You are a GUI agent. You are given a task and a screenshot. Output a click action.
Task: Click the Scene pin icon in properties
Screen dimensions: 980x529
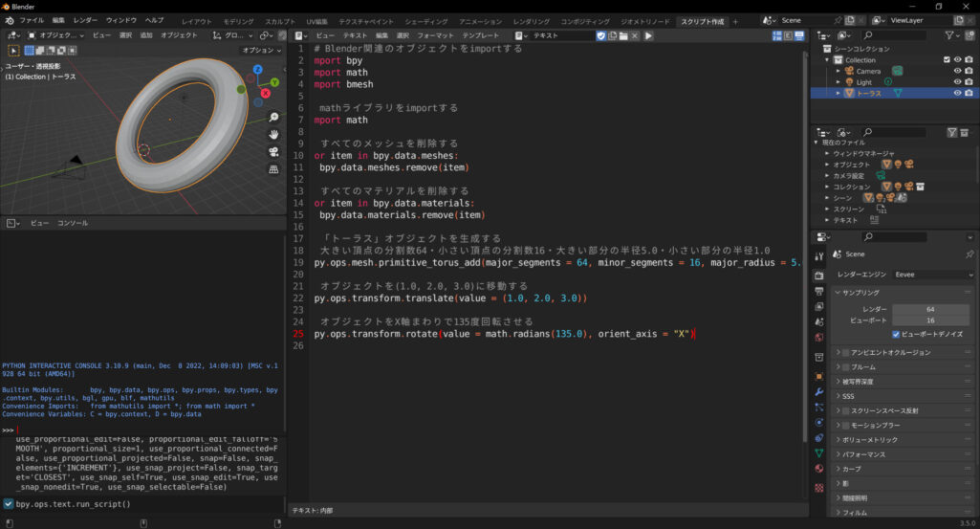(969, 253)
